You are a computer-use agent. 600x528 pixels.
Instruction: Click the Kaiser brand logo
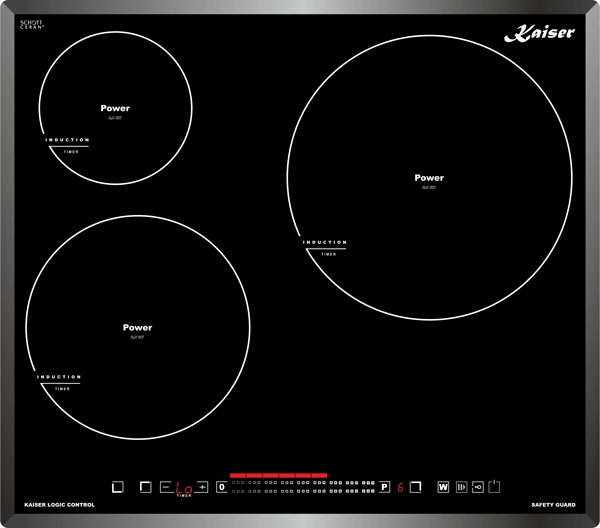point(538,33)
